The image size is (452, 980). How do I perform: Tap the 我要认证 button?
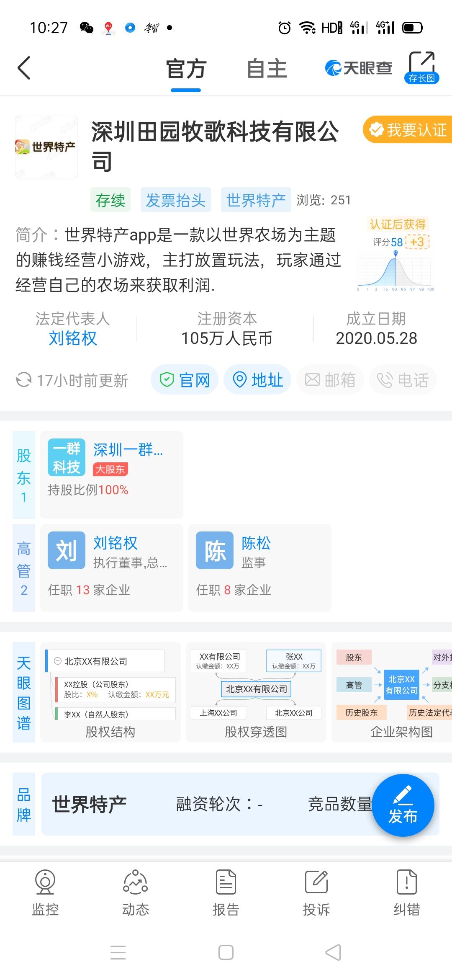[407, 130]
